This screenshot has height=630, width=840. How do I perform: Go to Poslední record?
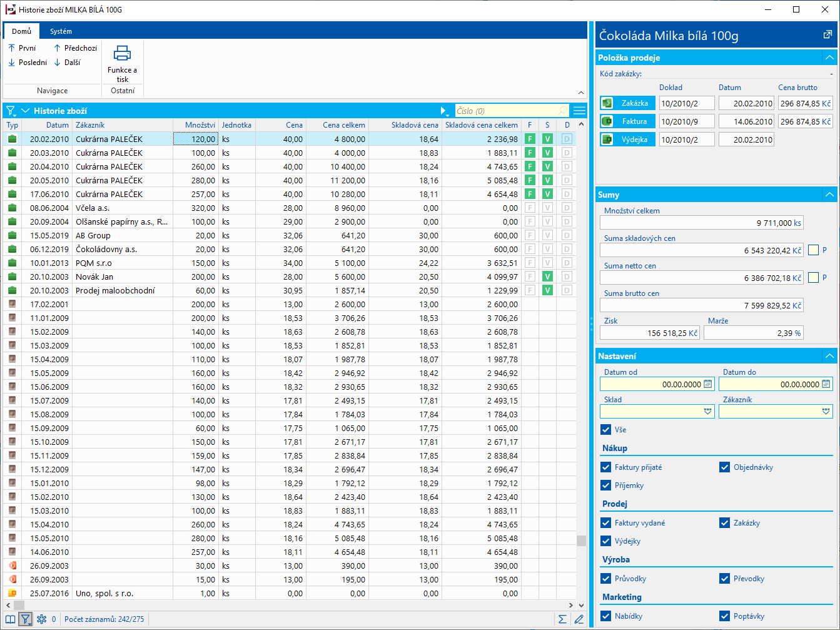click(x=28, y=63)
